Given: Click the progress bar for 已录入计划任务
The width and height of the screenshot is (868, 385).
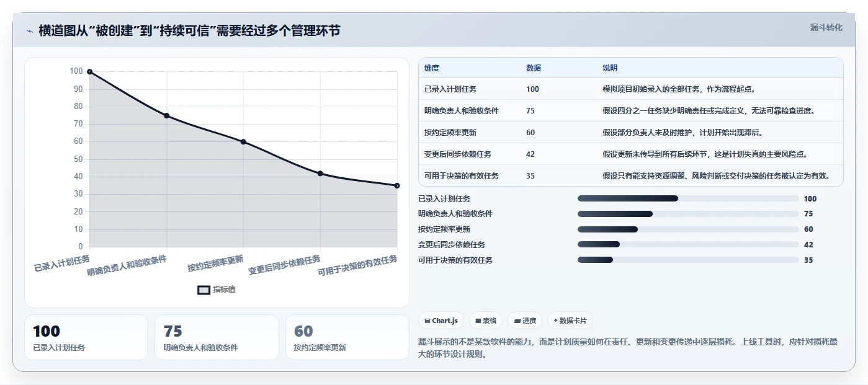Looking at the screenshot, I should [688, 198].
